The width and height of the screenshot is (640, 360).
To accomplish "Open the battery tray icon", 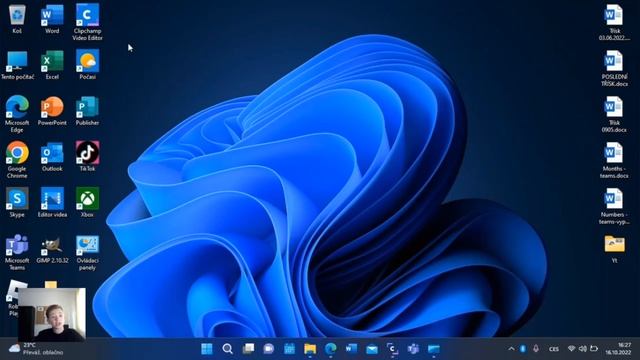I will pos(594,349).
